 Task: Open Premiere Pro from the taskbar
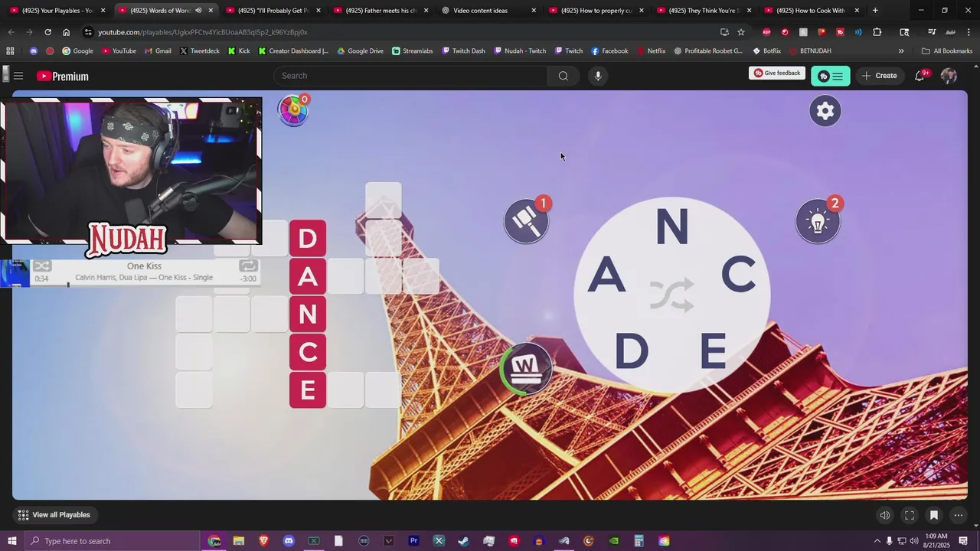tap(413, 541)
